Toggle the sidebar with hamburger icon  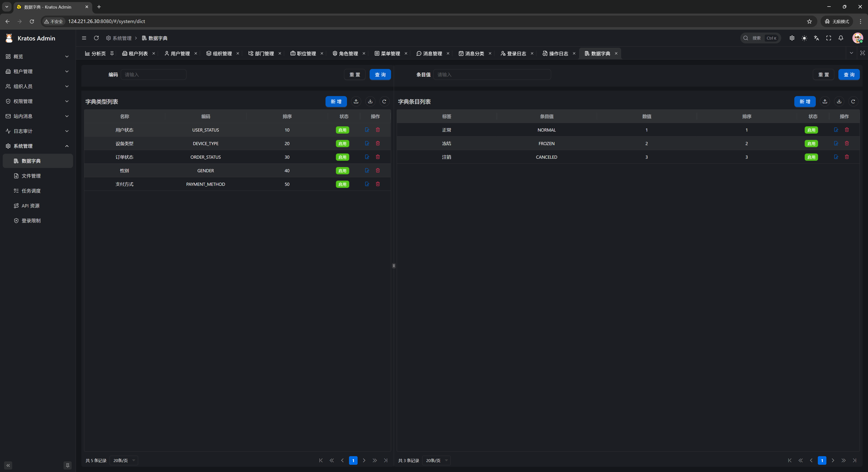pyautogui.click(x=84, y=38)
